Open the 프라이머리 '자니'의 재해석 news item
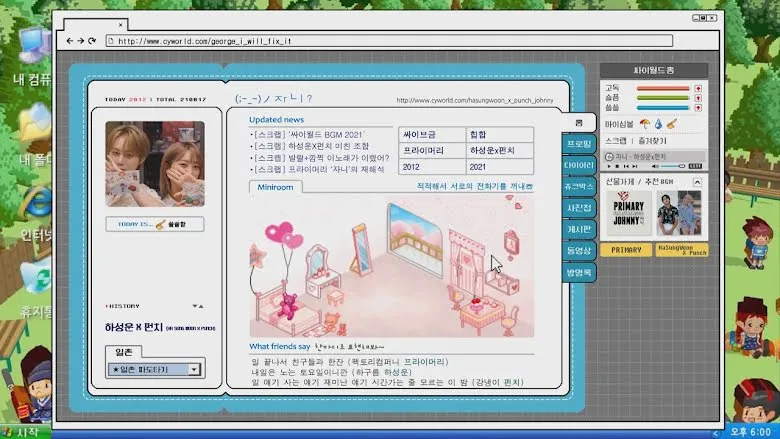This screenshot has width=780, height=439. [319, 169]
